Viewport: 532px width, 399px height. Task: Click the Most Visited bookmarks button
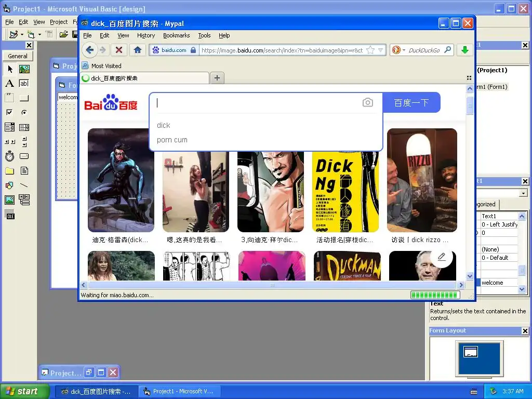coord(102,66)
